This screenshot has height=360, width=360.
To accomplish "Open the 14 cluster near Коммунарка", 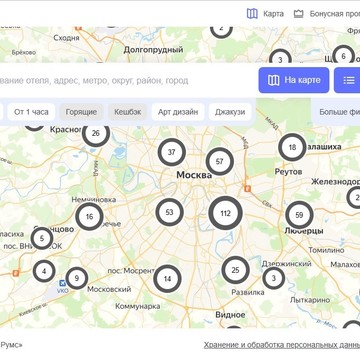I will tap(167, 279).
